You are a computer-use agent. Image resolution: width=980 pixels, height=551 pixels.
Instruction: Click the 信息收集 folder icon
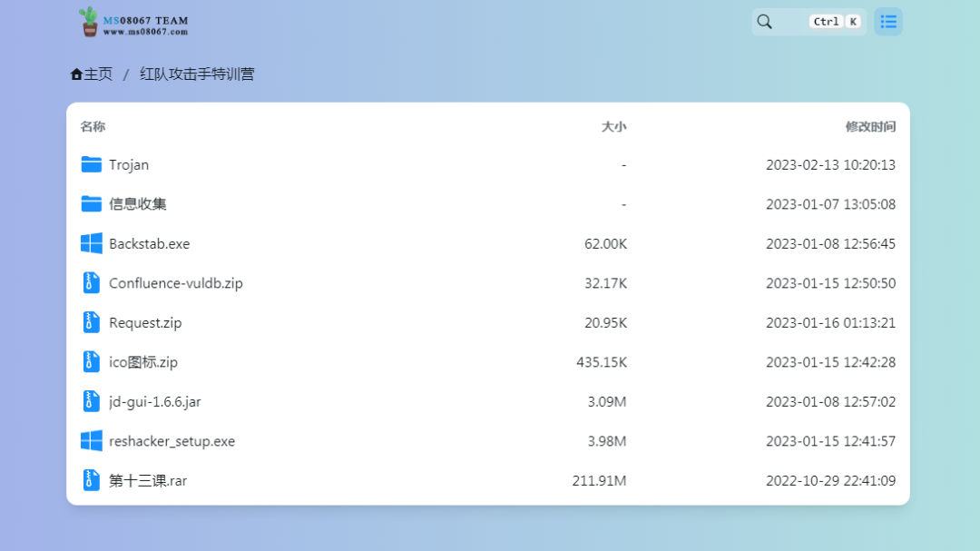pos(92,204)
